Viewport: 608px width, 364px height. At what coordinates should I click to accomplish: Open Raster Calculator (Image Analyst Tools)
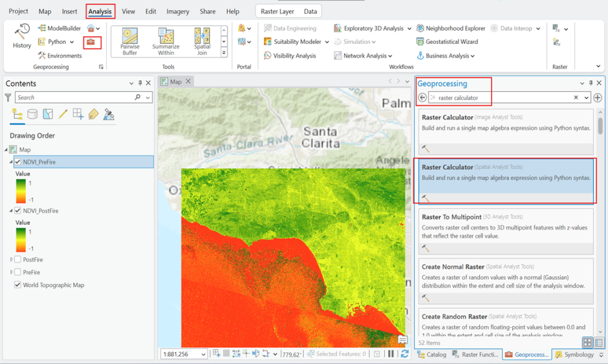tap(506, 131)
